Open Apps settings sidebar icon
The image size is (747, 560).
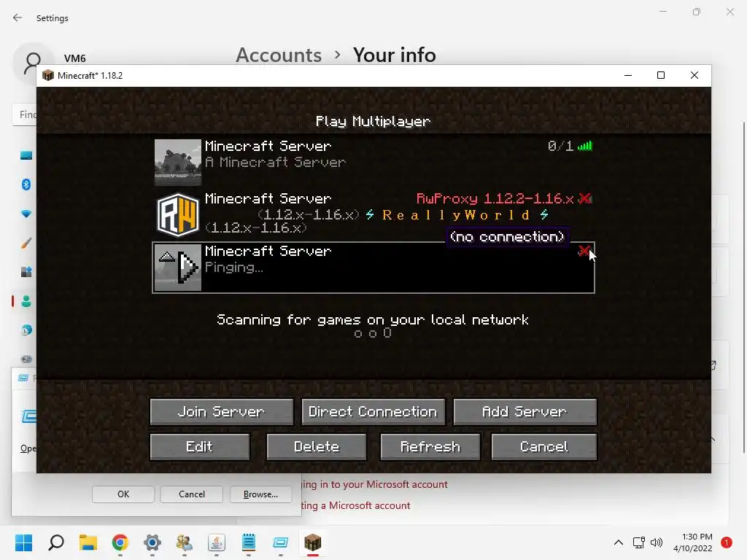(26, 272)
